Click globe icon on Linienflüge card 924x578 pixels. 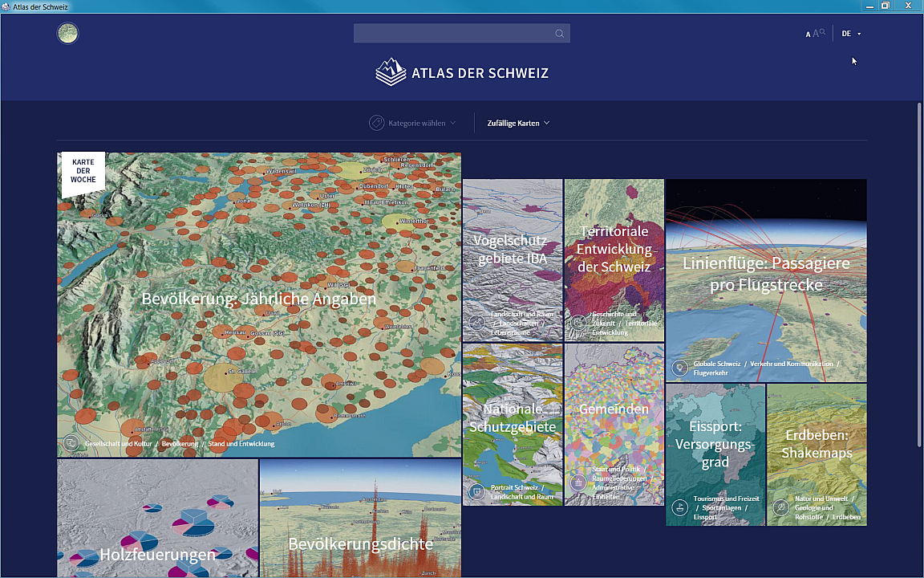click(679, 368)
